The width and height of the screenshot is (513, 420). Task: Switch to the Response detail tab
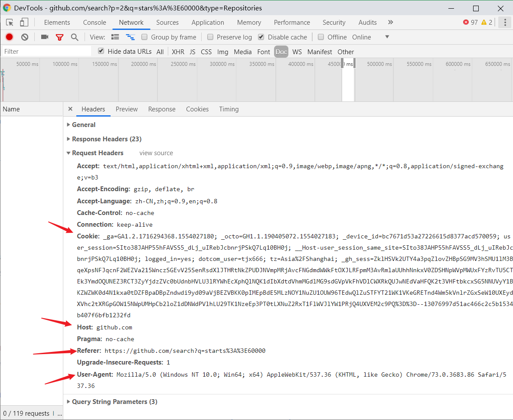tap(162, 109)
